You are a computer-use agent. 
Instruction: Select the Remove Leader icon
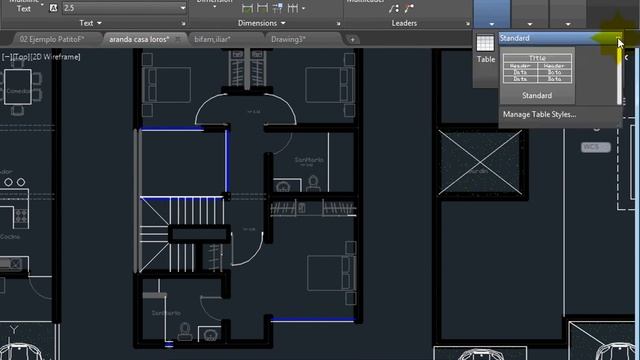[409, 8]
